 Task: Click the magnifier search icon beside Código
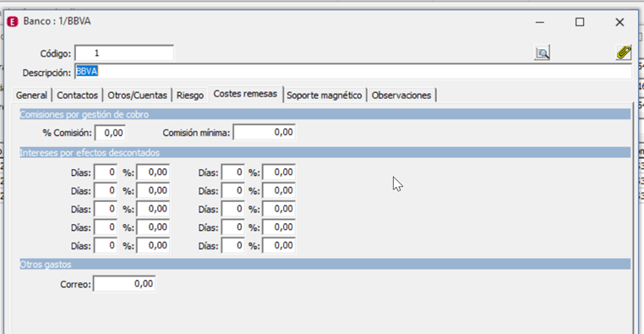[542, 53]
